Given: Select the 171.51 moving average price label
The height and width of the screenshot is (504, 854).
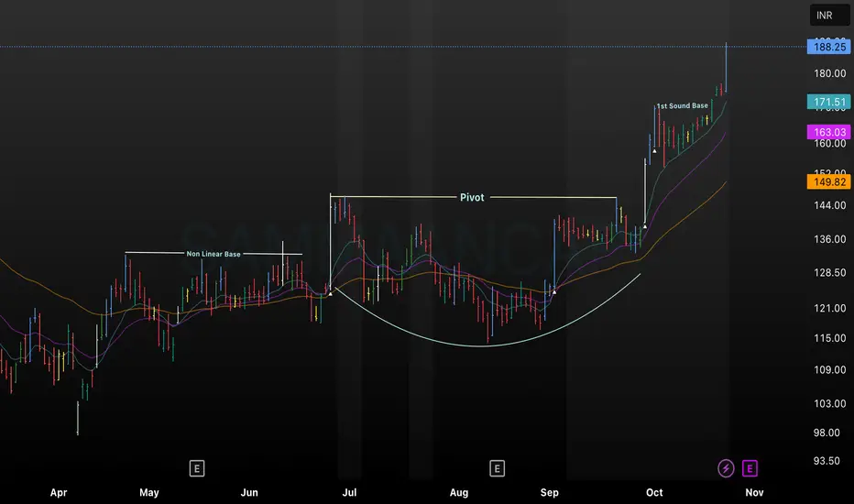Looking at the screenshot, I should point(829,102).
